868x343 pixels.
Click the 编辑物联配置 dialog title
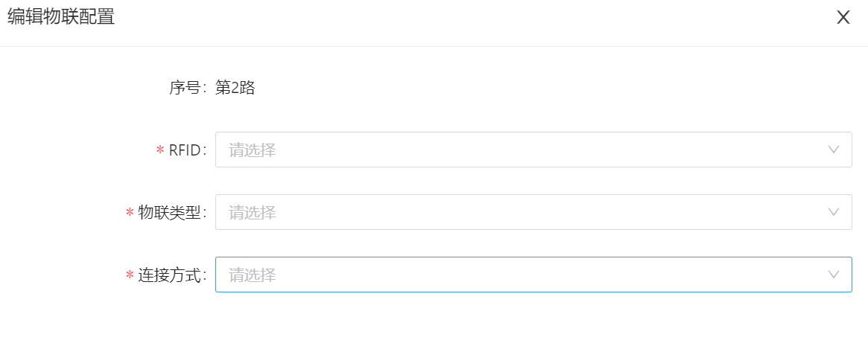61,17
